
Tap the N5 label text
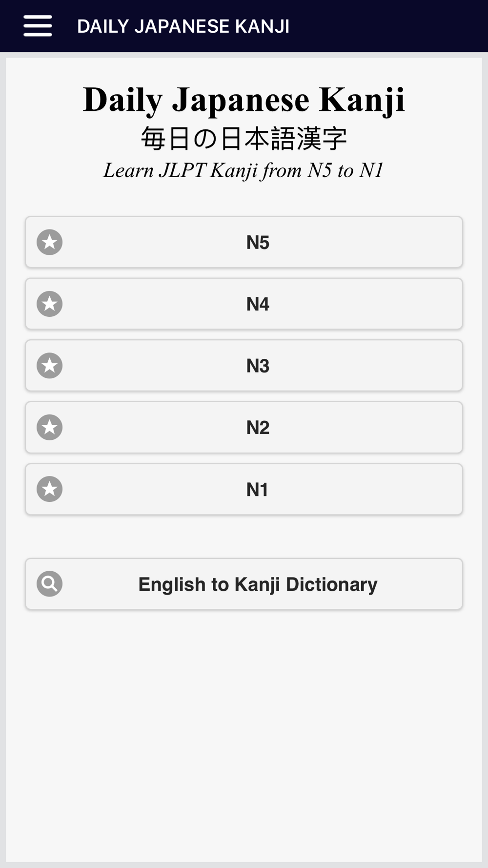pyautogui.click(x=258, y=243)
